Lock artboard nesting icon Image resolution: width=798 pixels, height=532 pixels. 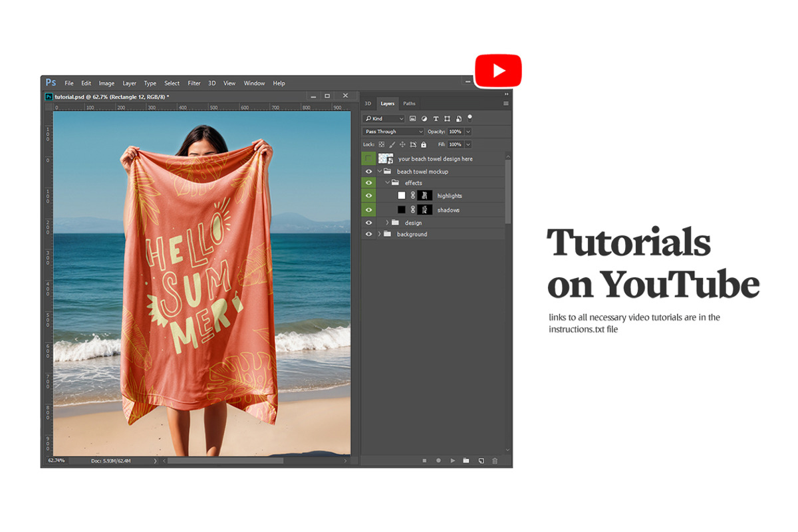(413, 144)
